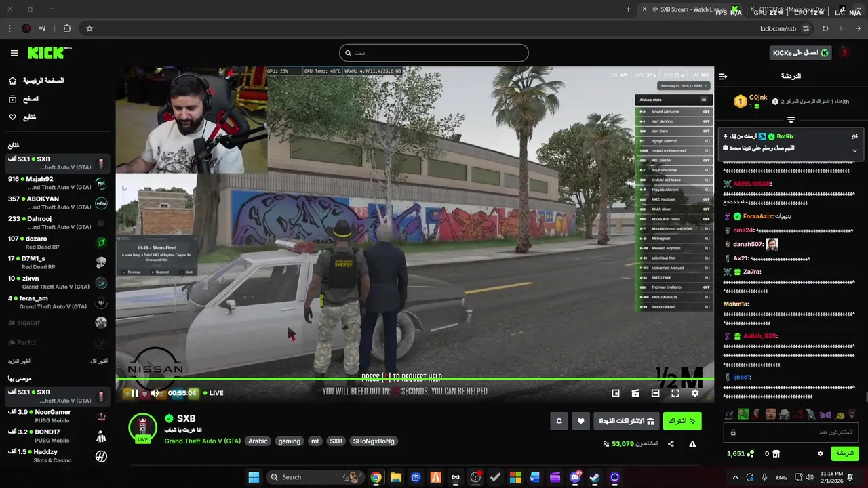Viewport: 868px width, 488px height.
Task: Toggle theater mode
Action: pyautogui.click(x=655, y=393)
